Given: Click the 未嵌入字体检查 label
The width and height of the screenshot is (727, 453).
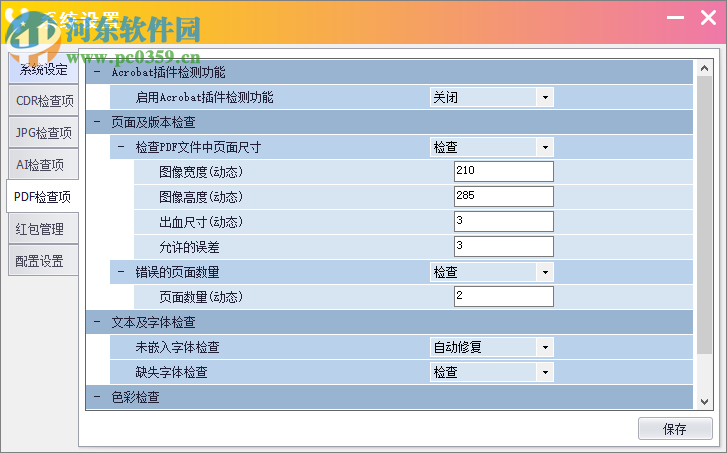Looking at the screenshot, I should pyautogui.click(x=177, y=347).
